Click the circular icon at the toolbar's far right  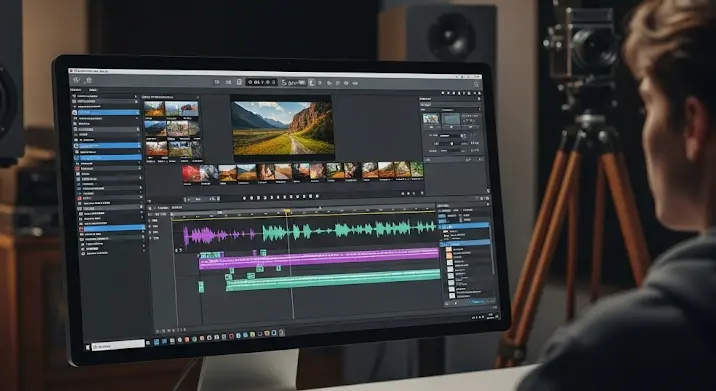[x=476, y=85]
